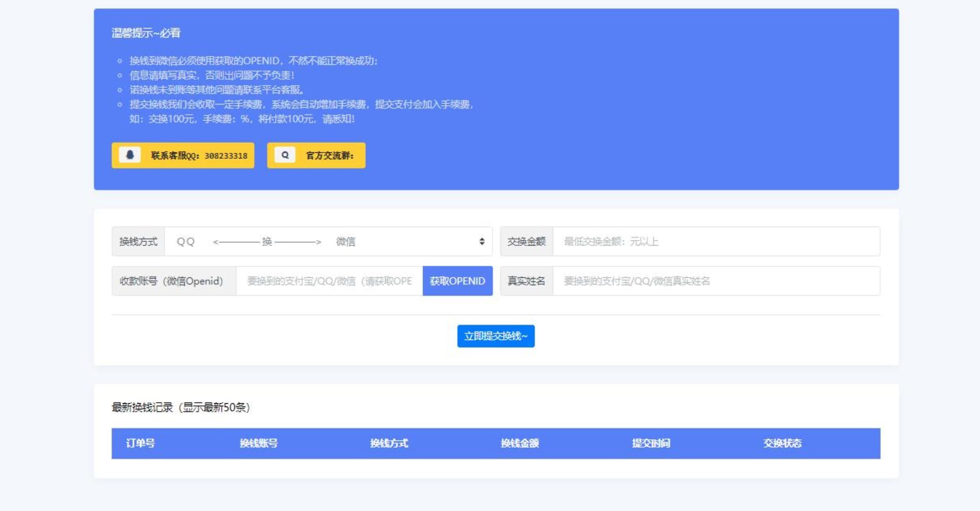
Task: Click the 换钱账号 column header
Action: click(259, 443)
